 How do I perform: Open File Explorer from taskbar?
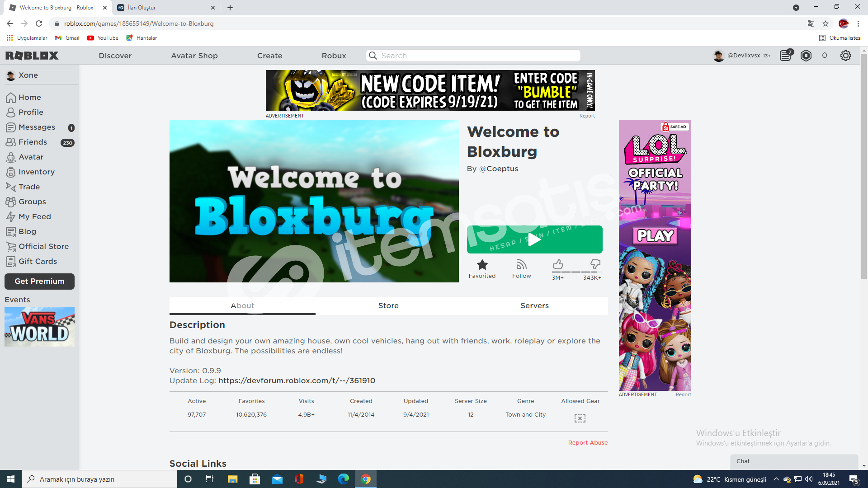(x=232, y=479)
